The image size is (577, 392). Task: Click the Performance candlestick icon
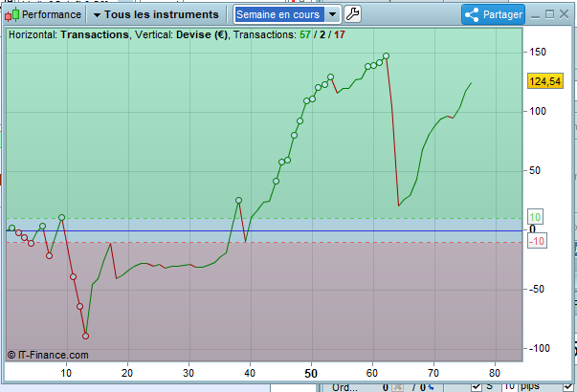pos(12,14)
